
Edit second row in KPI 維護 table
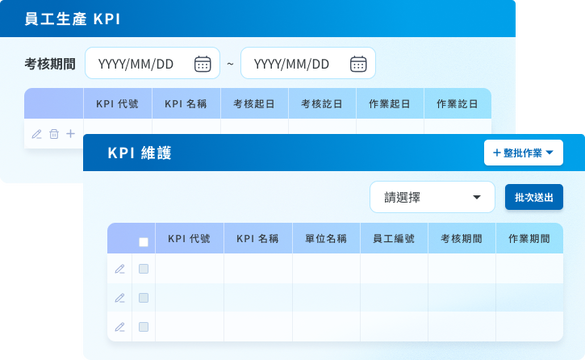[x=120, y=298]
